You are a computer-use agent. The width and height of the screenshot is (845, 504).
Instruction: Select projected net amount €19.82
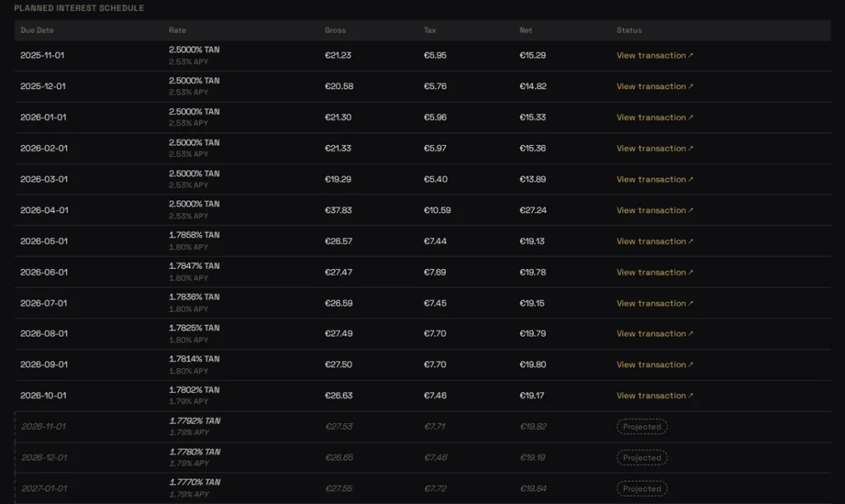click(533, 426)
